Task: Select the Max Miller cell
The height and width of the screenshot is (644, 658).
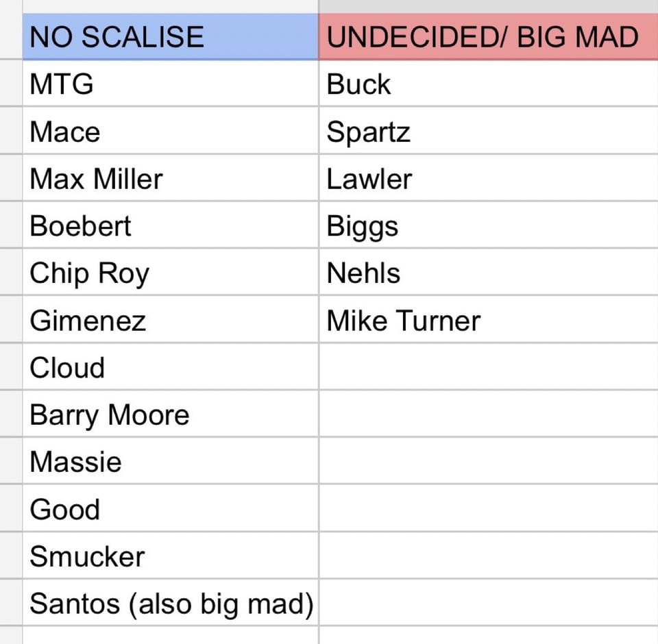Action: pos(170,179)
